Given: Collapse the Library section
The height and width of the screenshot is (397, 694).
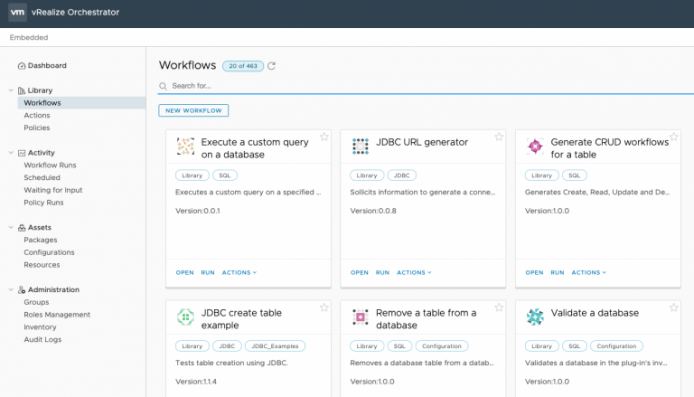Looking at the screenshot, I should (x=11, y=90).
